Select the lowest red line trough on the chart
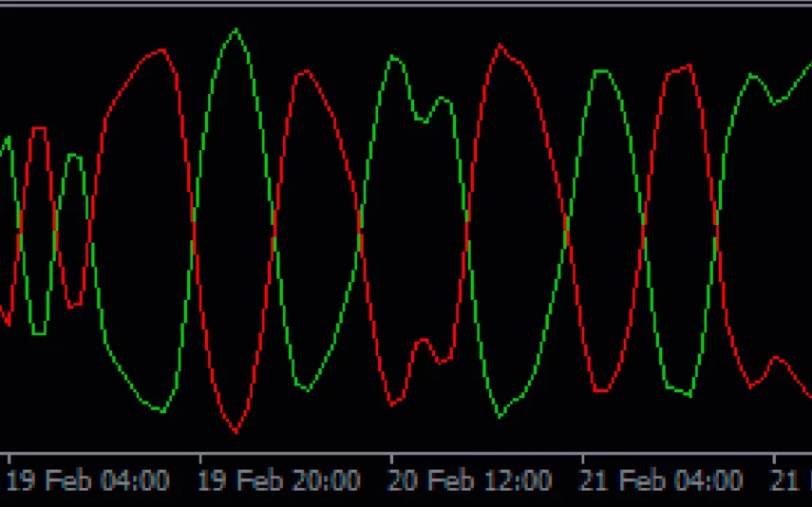The image size is (812, 507). (236, 432)
